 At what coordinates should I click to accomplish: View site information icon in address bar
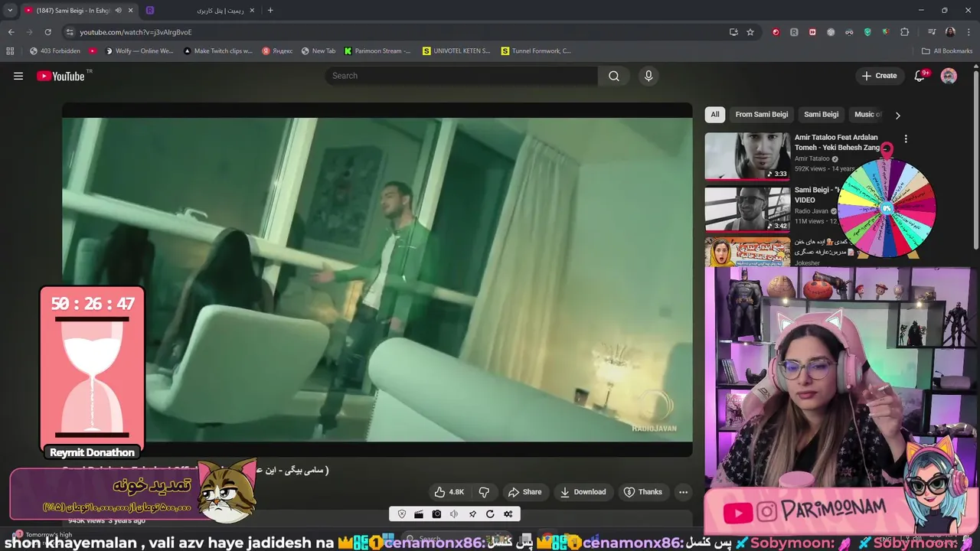click(70, 32)
